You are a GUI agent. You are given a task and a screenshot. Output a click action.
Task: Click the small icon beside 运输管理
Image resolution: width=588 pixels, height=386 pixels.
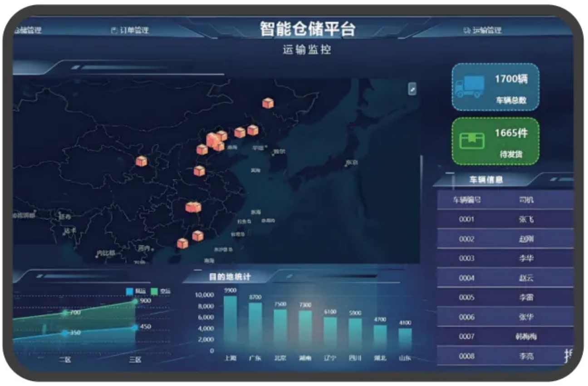(x=466, y=30)
